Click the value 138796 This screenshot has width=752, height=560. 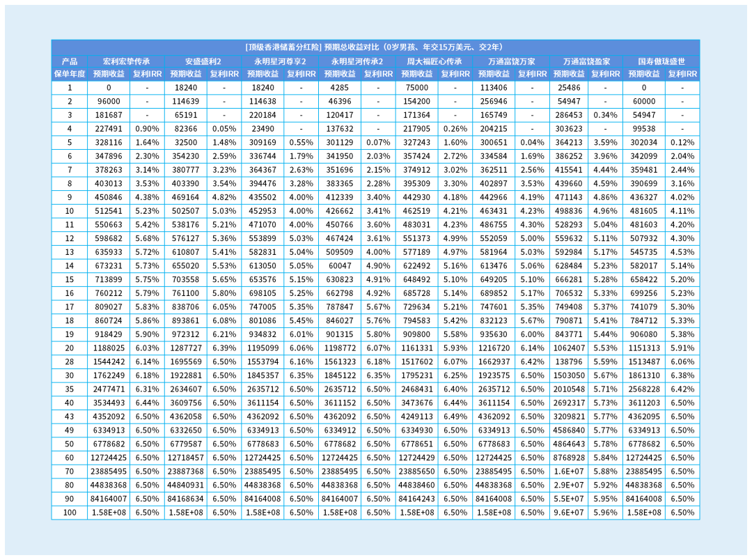[570, 361]
